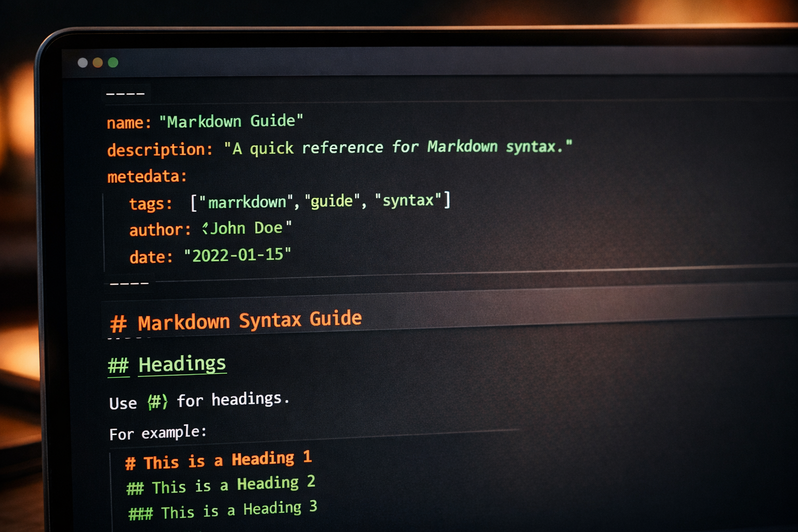Click the gray close window dot
This screenshot has width=798, height=532.
[x=83, y=63]
